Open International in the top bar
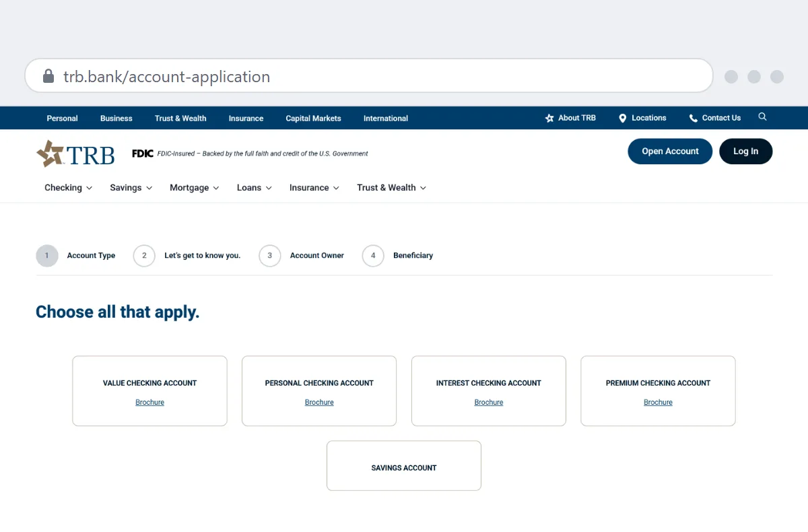 pos(386,118)
